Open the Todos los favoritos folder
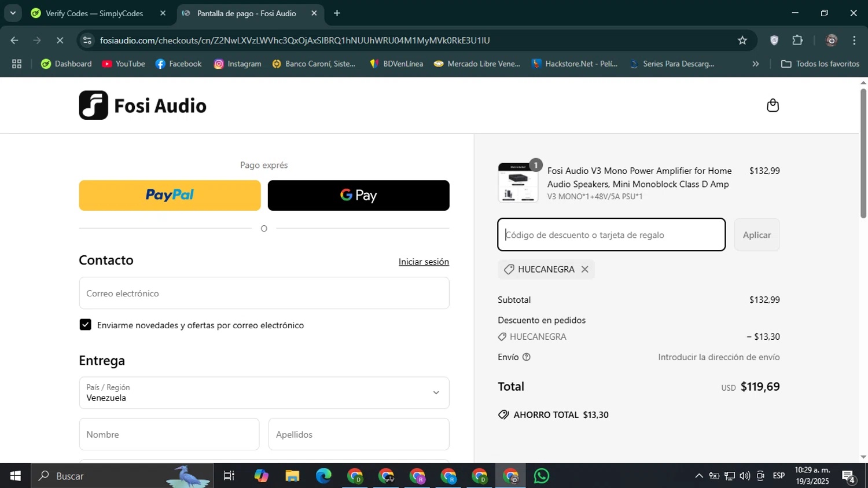The width and height of the screenshot is (868, 488). coord(820,64)
